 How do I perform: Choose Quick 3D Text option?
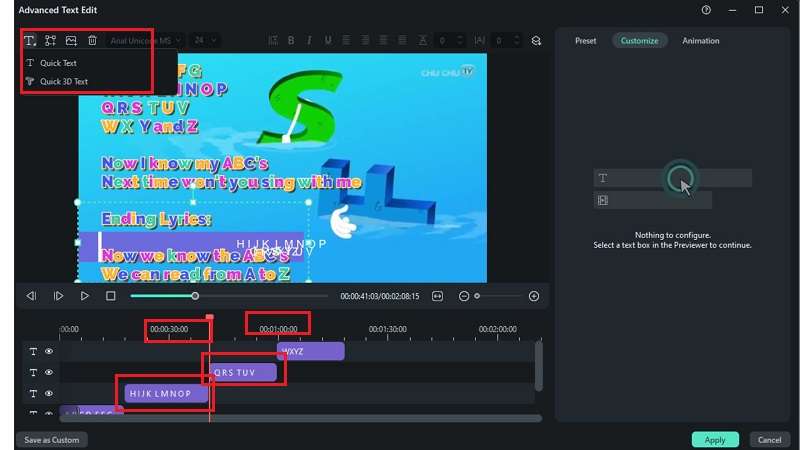point(64,81)
